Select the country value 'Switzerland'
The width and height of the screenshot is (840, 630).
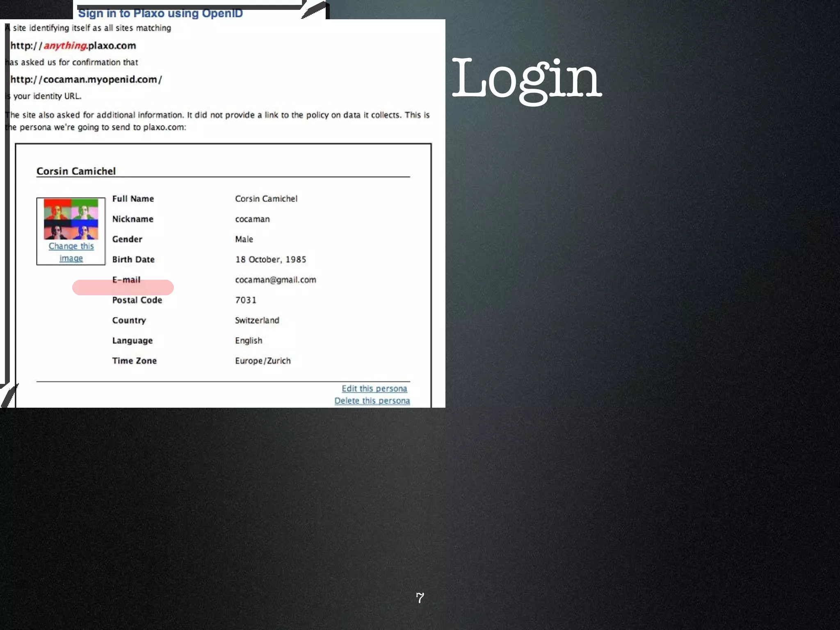pos(257,320)
